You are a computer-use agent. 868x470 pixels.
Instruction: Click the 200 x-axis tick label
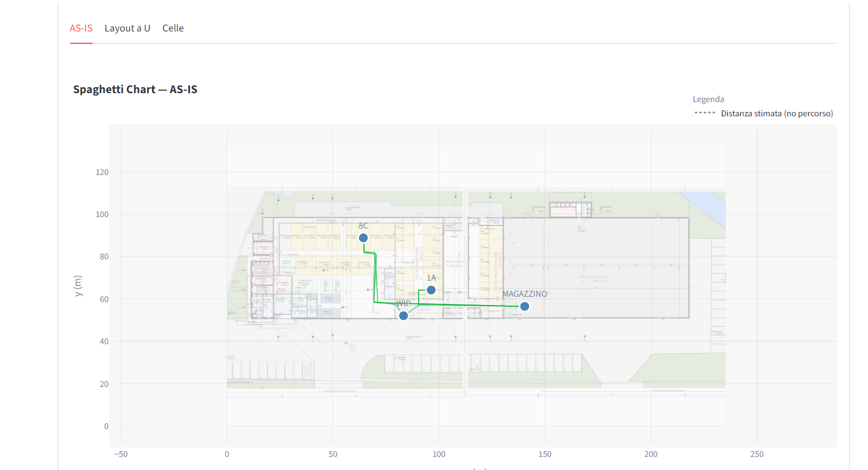(651, 455)
